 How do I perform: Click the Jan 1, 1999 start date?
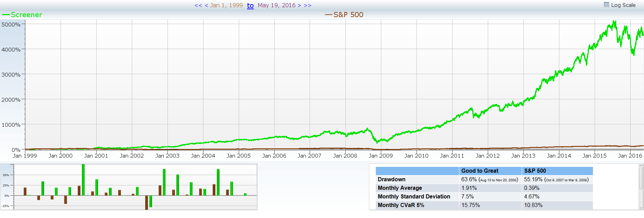pos(226,5)
